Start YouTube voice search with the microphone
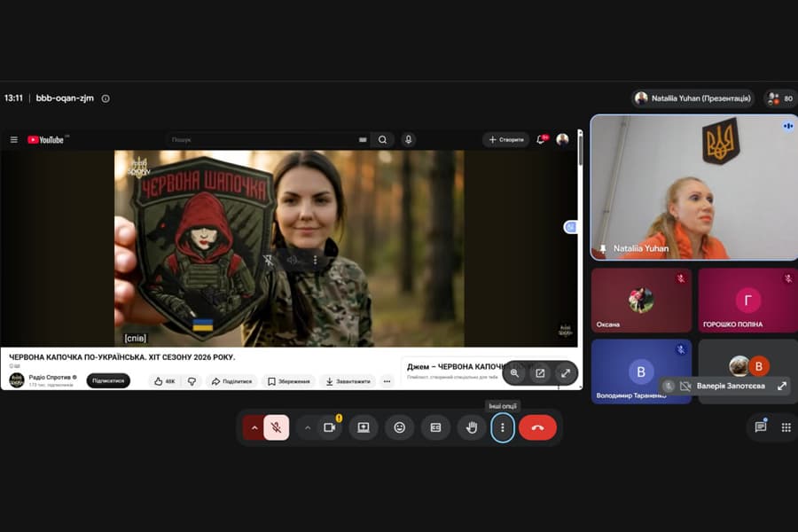The image size is (798, 532). pyautogui.click(x=408, y=139)
